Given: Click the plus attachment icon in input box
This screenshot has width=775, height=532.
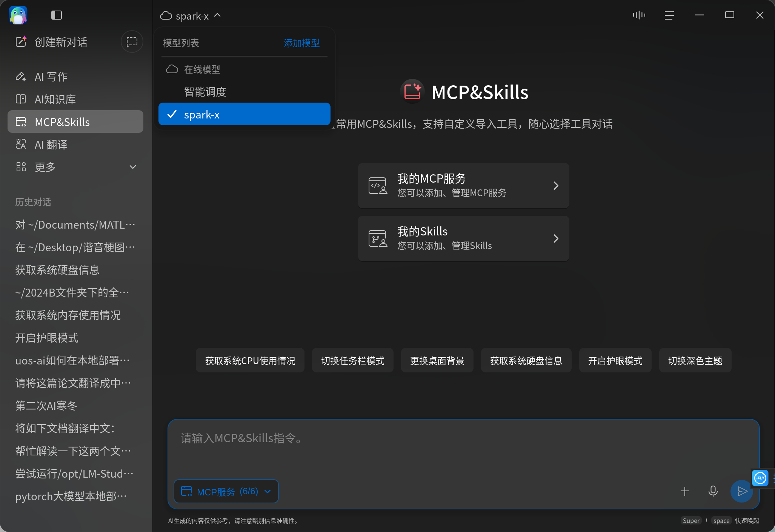Looking at the screenshot, I should click(684, 491).
